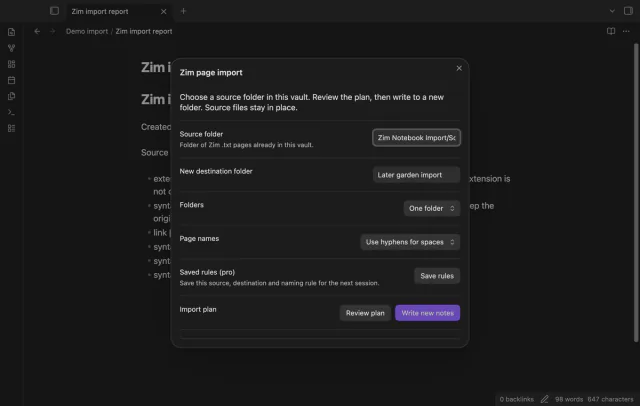640x406 pixels.
Task: Navigate back with the left arrow
Action: (x=37, y=31)
